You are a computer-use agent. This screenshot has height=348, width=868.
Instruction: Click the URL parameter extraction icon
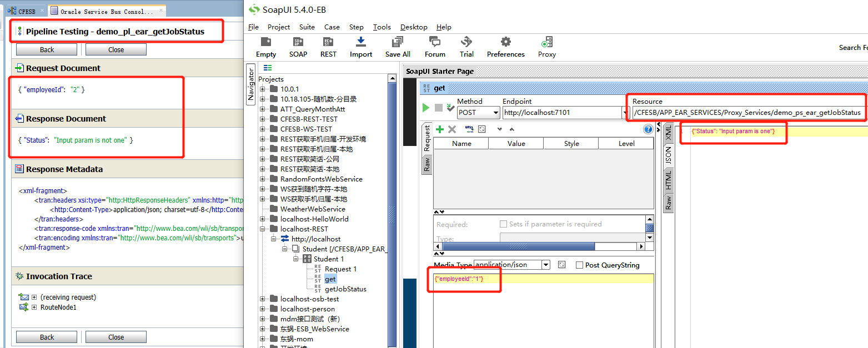[469, 129]
